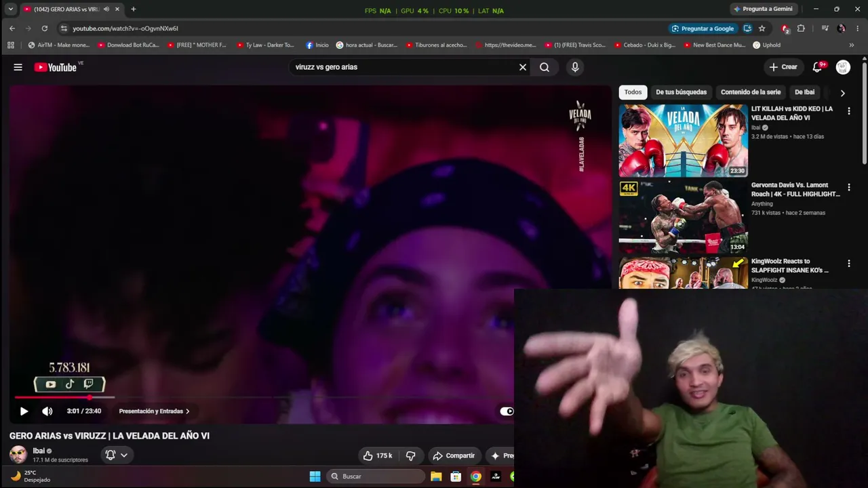Start voice search with the microphone
This screenshot has height=488, width=868.
pyautogui.click(x=575, y=67)
